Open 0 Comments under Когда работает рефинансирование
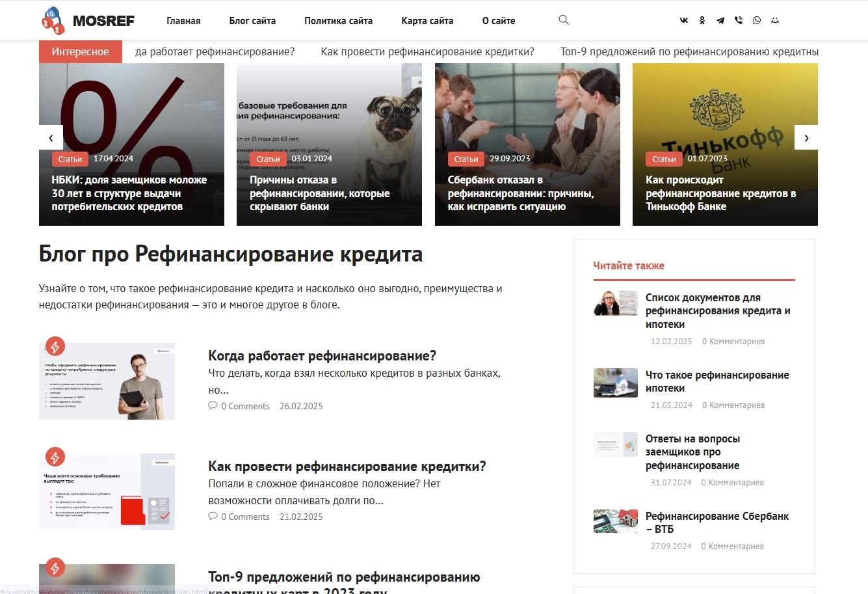868x594 pixels. (239, 406)
